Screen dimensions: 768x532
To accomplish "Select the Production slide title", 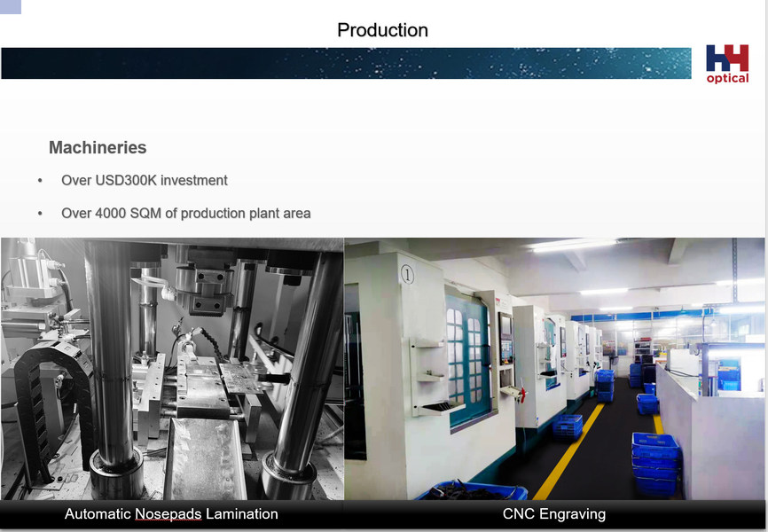I will coord(382,30).
